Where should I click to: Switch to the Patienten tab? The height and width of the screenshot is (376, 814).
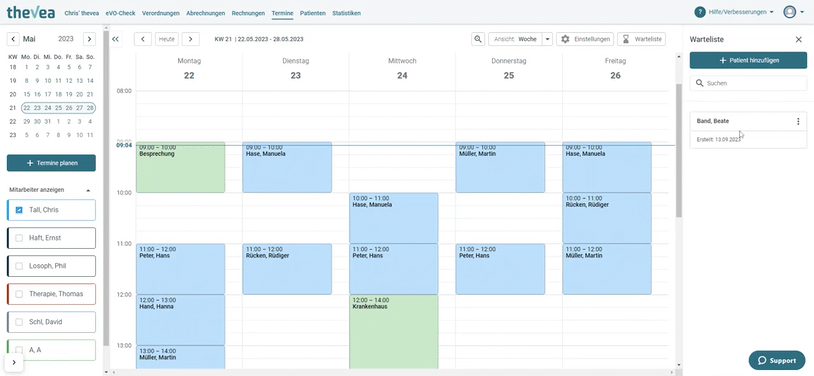coord(313,13)
